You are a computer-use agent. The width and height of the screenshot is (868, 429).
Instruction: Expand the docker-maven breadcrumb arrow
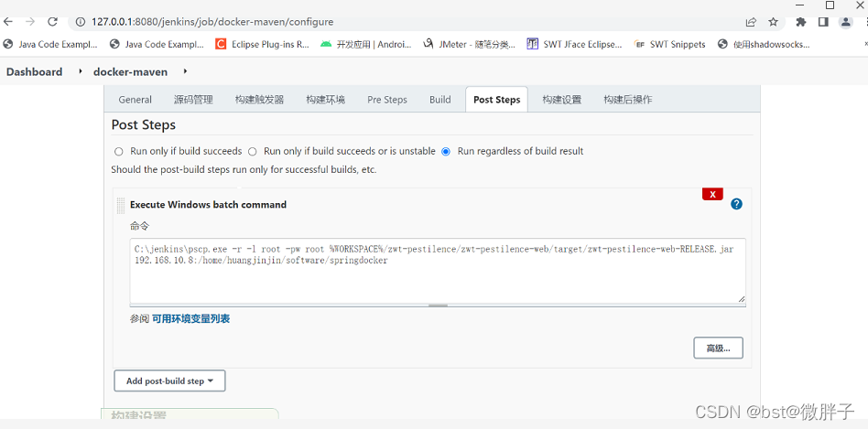(185, 71)
